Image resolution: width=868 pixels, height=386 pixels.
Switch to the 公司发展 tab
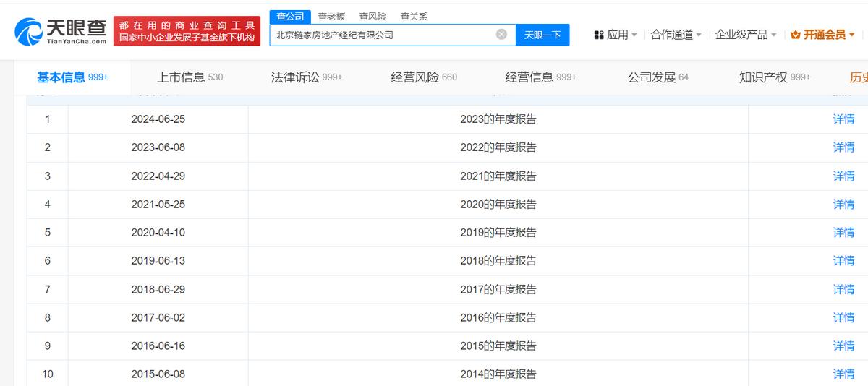pos(658,77)
